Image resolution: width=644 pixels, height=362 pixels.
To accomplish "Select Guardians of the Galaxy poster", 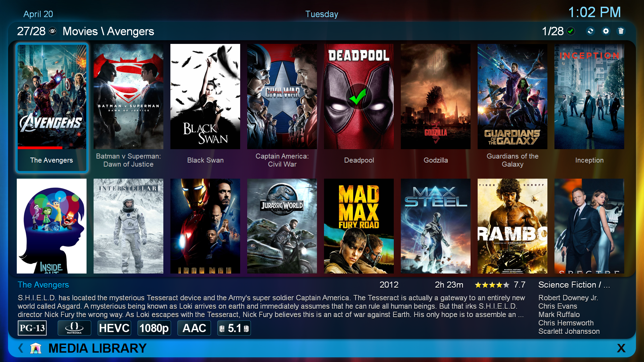I will [x=513, y=97].
